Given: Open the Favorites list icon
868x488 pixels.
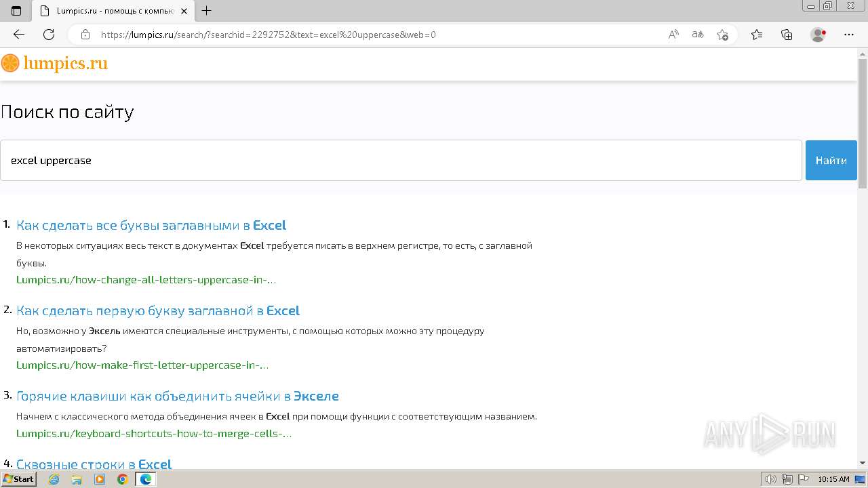Looking at the screenshot, I should click(757, 35).
